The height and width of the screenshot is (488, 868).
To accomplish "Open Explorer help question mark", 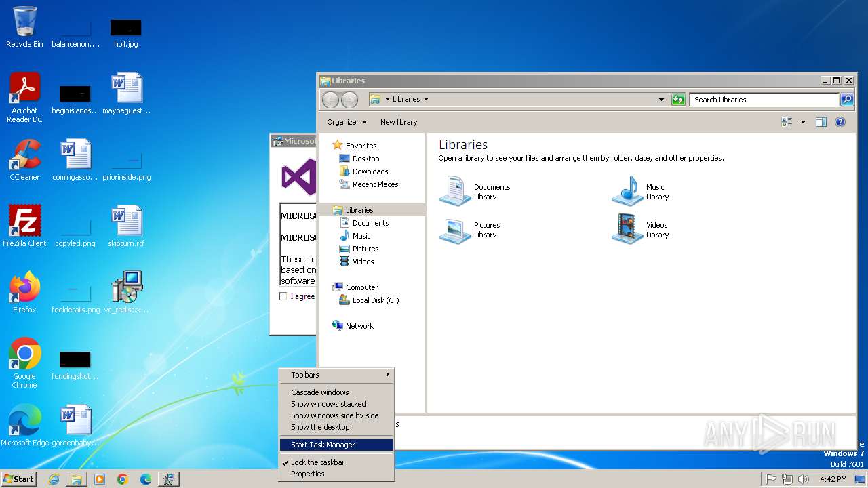I will click(x=840, y=122).
